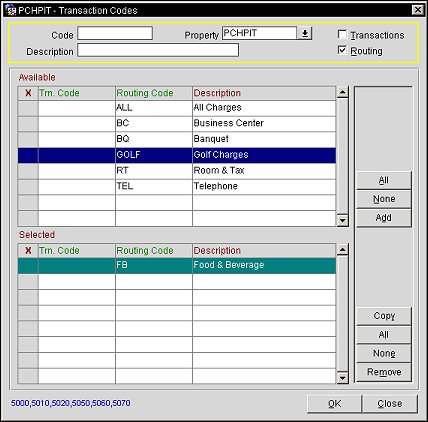Enable the Transactions checkbox
Image resolution: width=428 pixels, height=422 pixels.
(342, 34)
